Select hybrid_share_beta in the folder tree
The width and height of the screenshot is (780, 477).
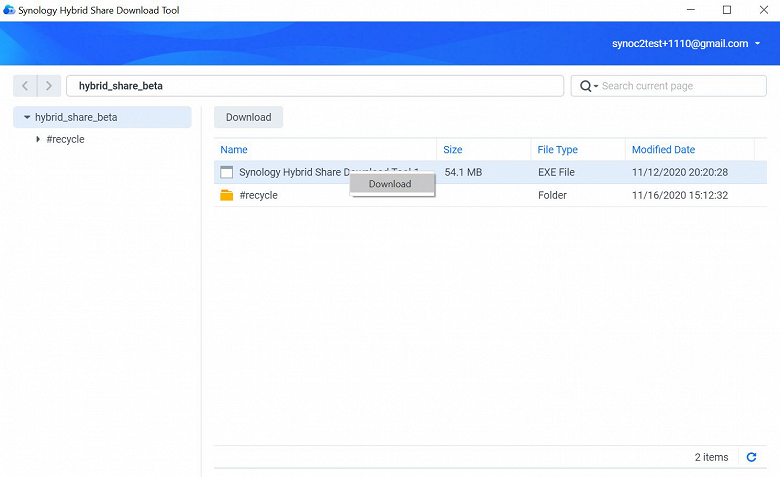(76, 117)
